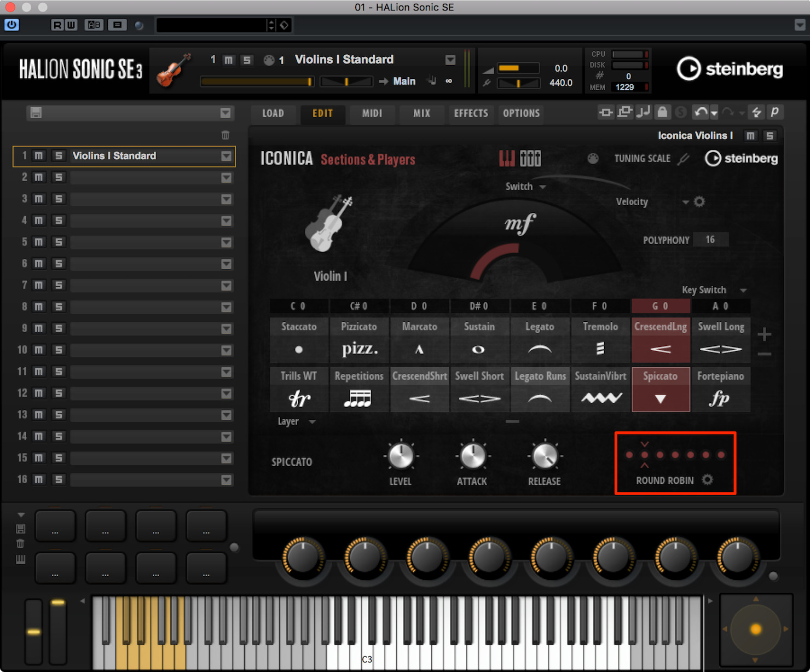Switch to the OPTIONS tab
The image size is (810, 672).
521,113
